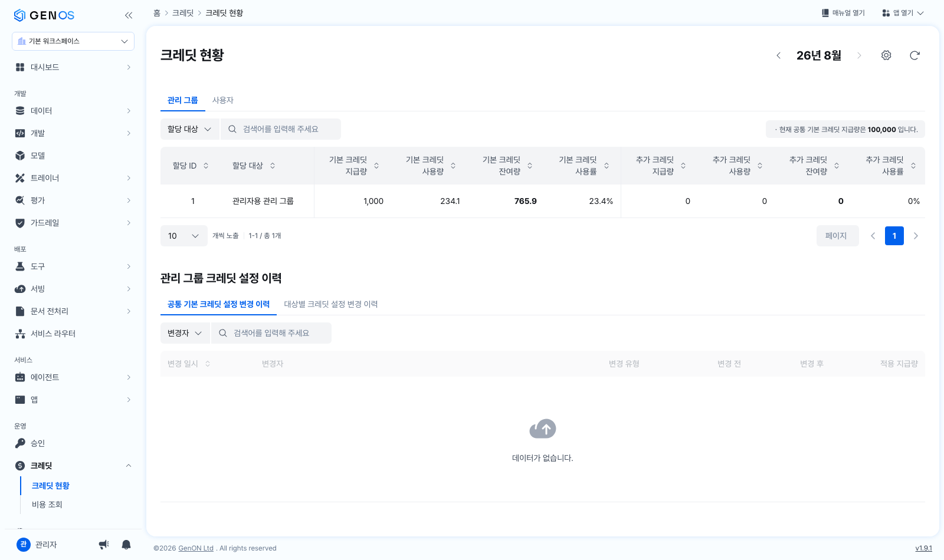The height and width of the screenshot is (560, 944).
Task: Switch to 사용자 tab
Action: point(223,100)
